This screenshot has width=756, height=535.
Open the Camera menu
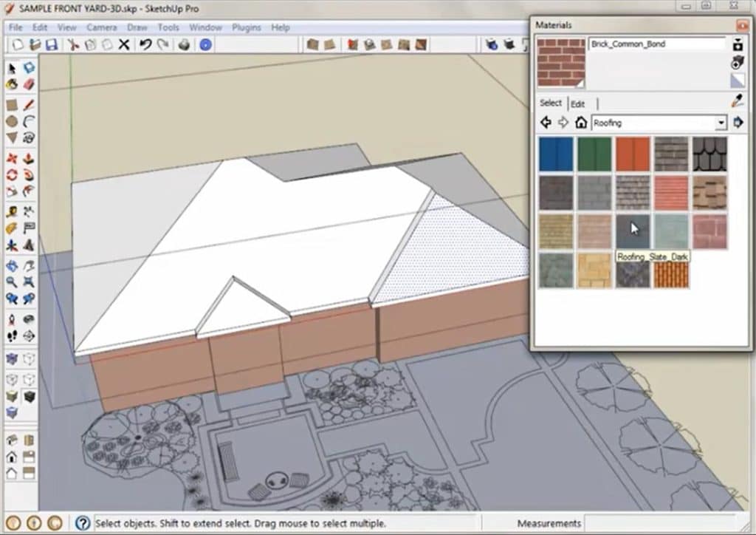coord(102,27)
